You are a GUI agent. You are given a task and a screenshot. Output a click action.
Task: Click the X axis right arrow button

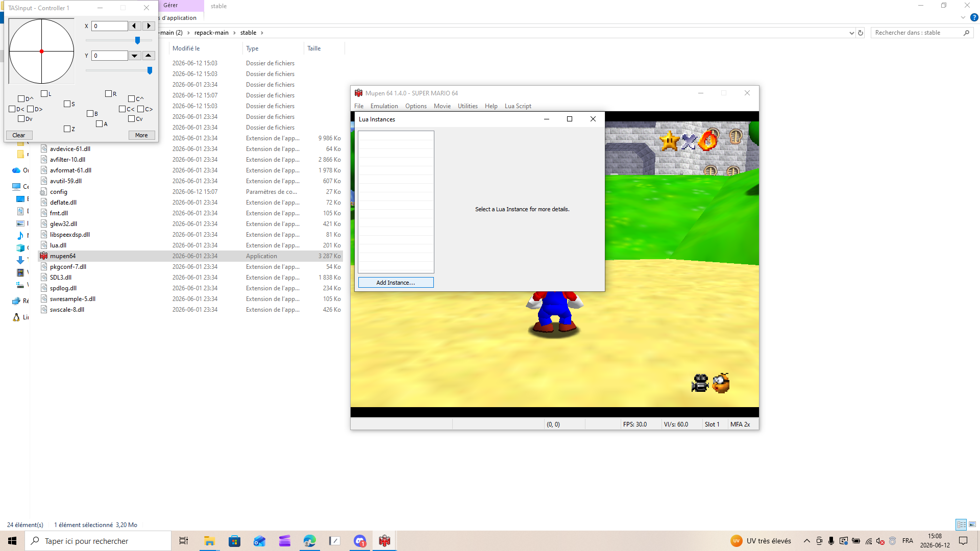tap(149, 26)
